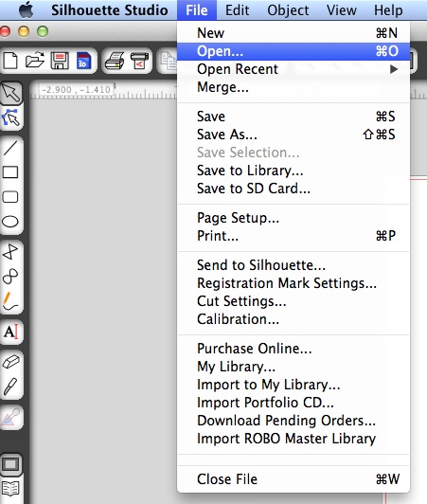The height and width of the screenshot is (504, 427).
Task: Choose Save As... menu item
Action: tap(294, 135)
